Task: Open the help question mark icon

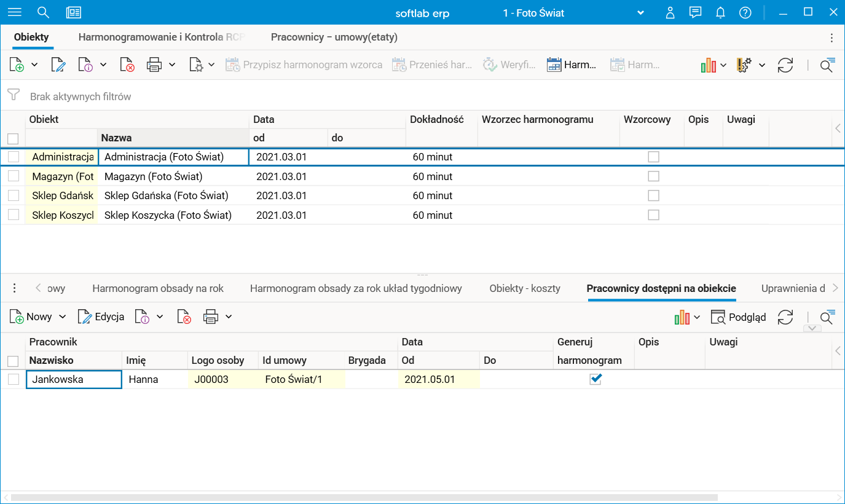Action: [x=745, y=12]
